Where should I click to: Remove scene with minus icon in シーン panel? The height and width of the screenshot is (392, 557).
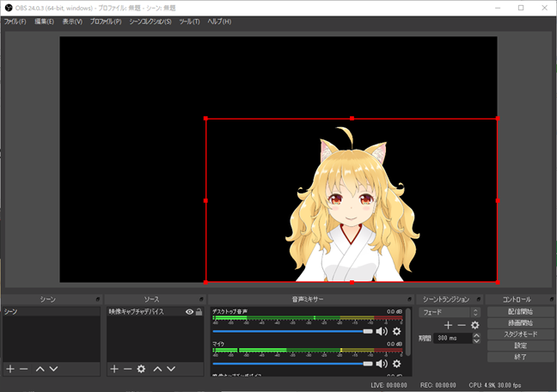23,369
